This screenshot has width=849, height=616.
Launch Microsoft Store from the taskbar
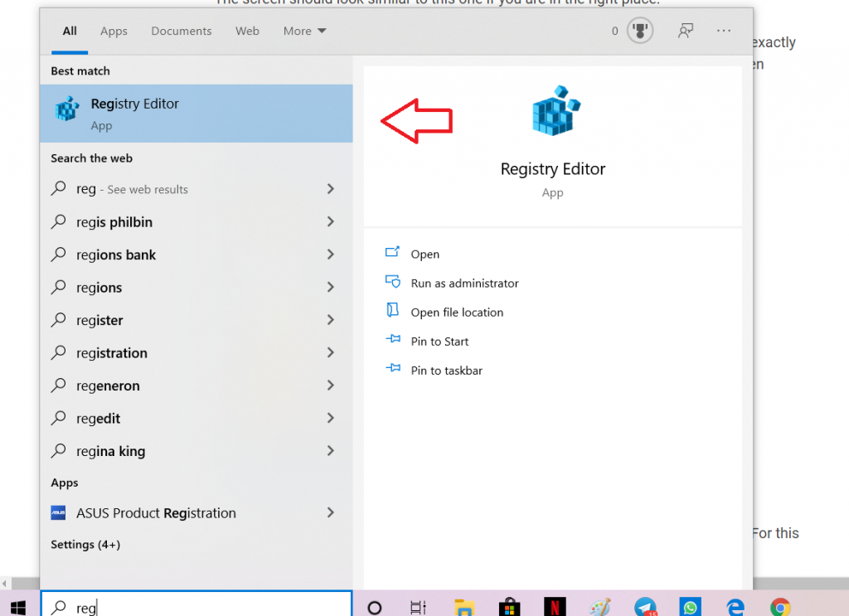click(509, 608)
